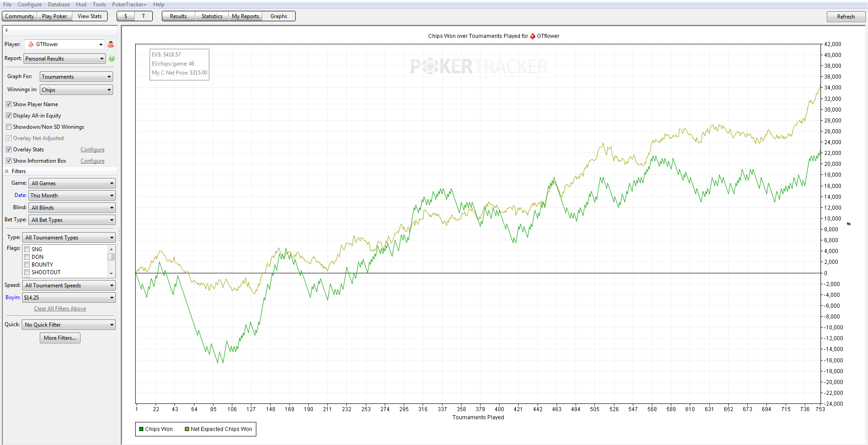Open the Graph For dropdown

[x=76, y=77]
